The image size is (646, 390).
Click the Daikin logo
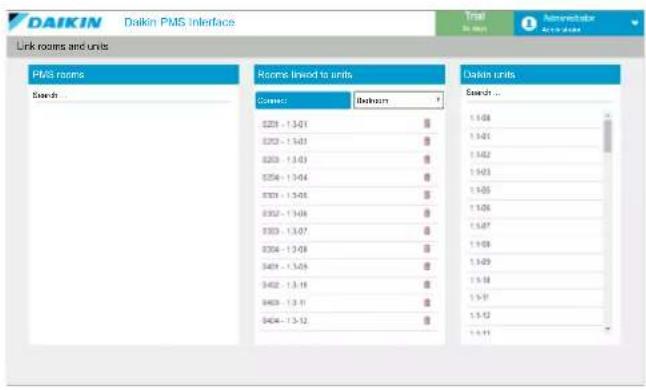tap(55, 22)
